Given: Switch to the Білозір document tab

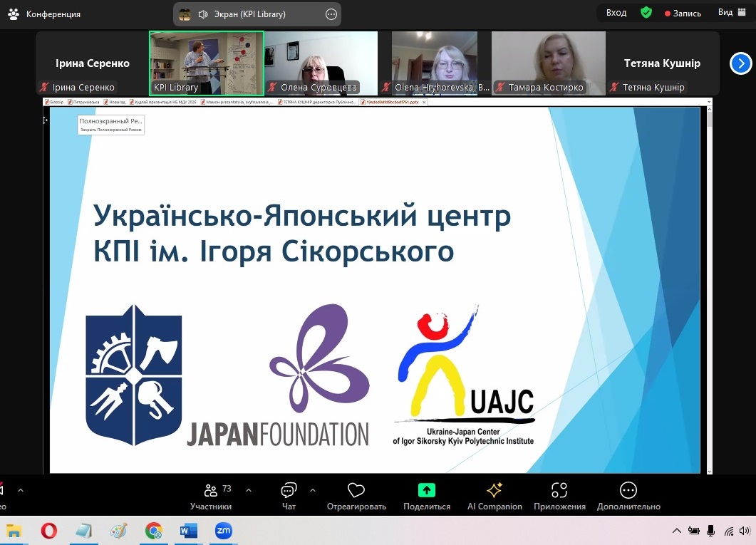Looking at the screenshot, I should click(x=54, y=102).
